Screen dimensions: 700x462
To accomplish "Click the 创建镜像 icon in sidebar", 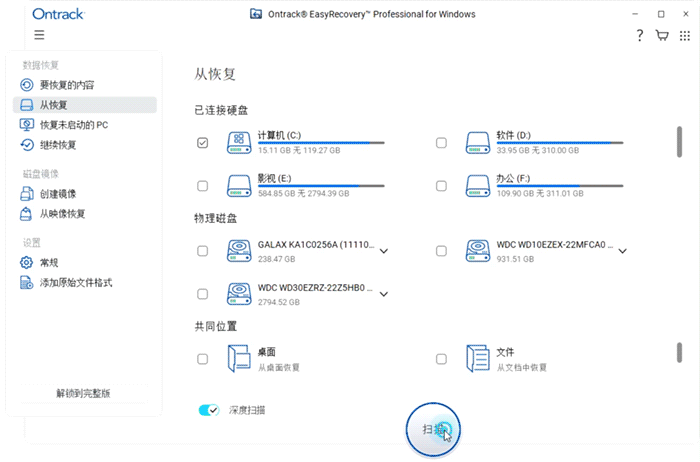I will click(x=27, y=194).
